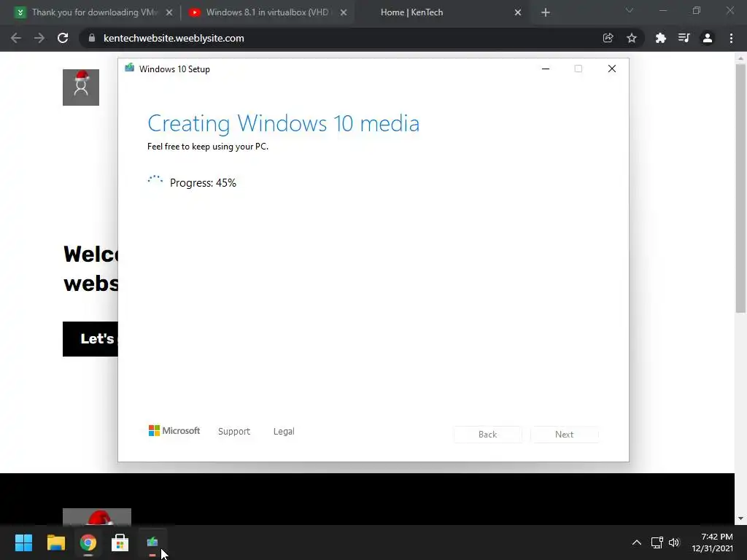Share this page using the share icon
Image resolution: width=747 pixels, height=560 pixels.
point(608,38)
